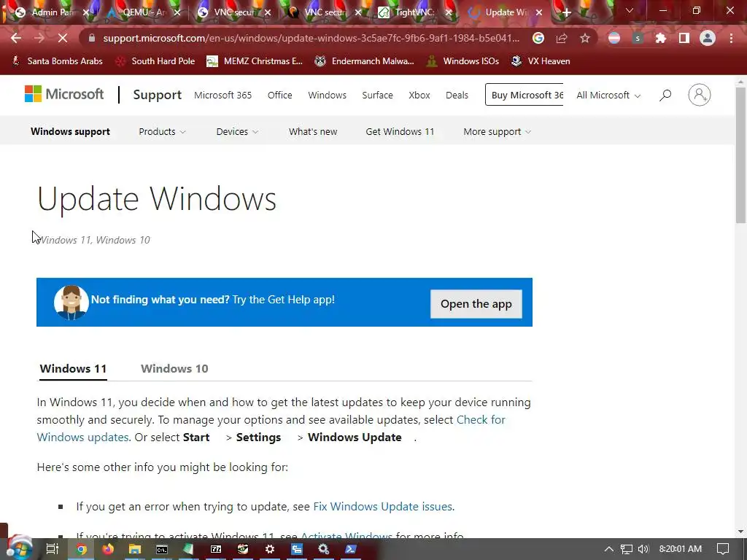Open Endermanch Malware bookmark

point(365,61)
